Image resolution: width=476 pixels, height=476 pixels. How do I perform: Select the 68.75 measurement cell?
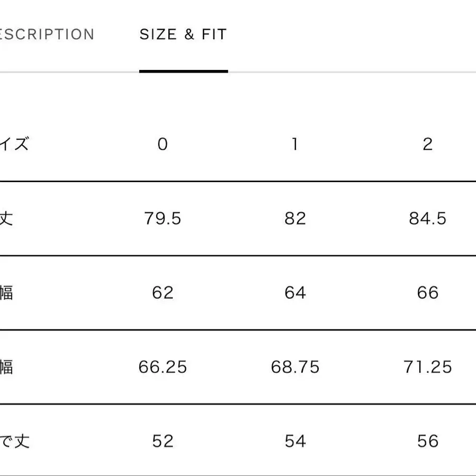[295, 367]
